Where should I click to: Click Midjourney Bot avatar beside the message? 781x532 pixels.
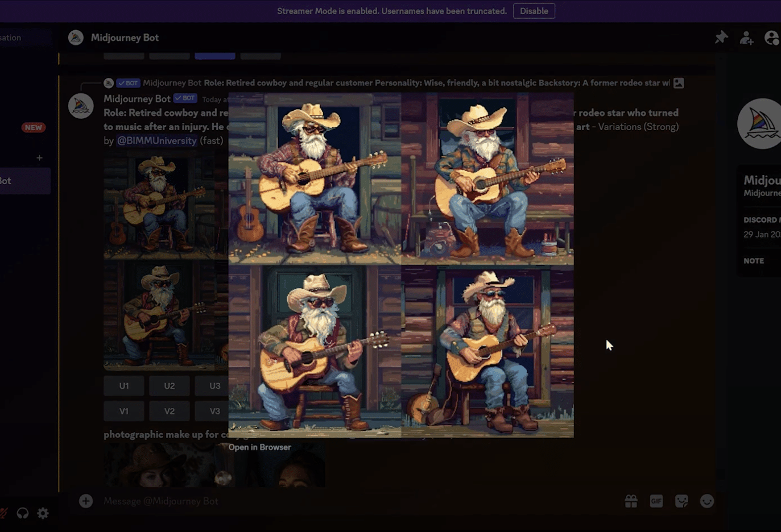point(81,106)
